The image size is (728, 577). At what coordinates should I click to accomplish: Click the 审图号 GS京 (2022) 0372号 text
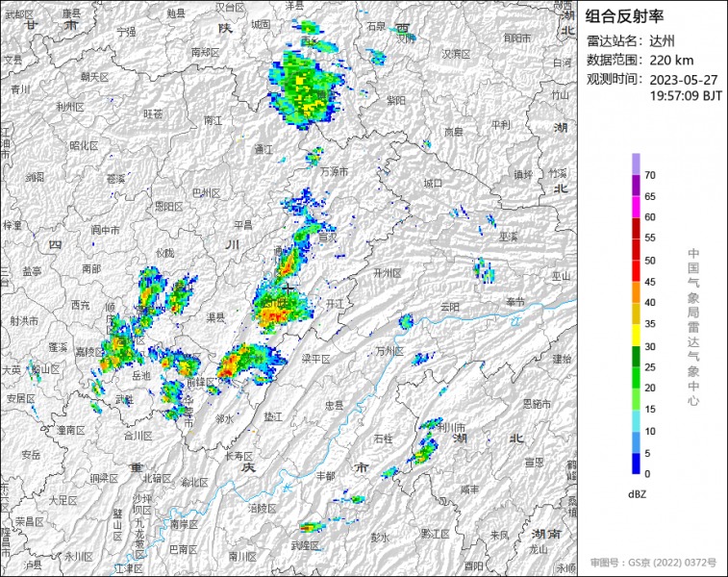pyautogui.click(x=653, y=562)
